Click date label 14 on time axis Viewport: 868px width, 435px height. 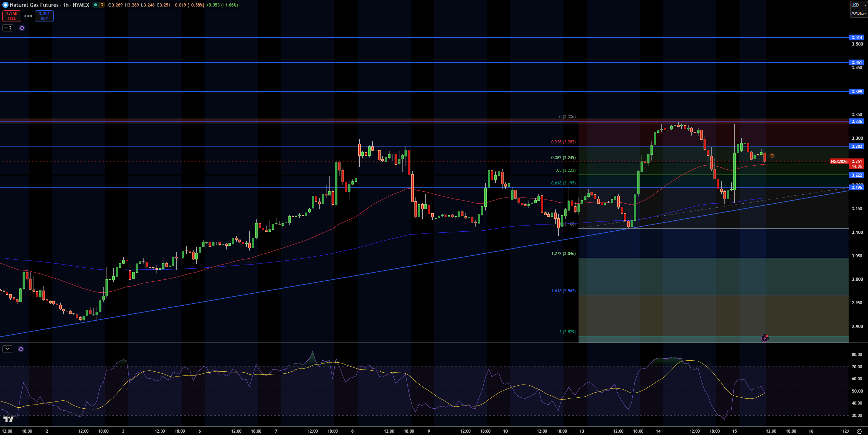point(658,431)
